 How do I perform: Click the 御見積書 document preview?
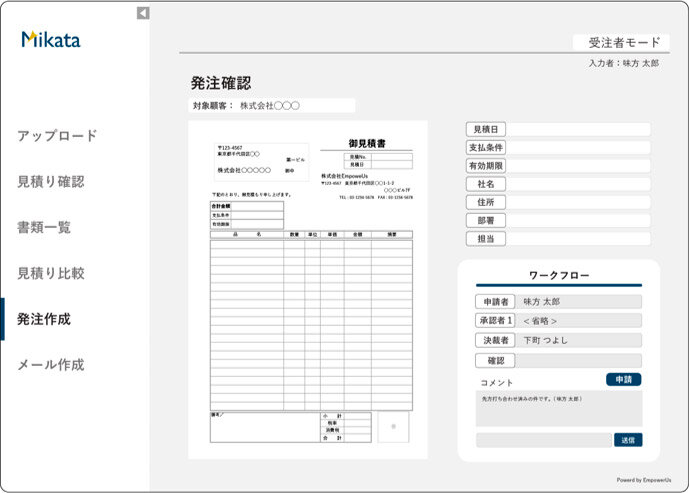pos(308,290)
